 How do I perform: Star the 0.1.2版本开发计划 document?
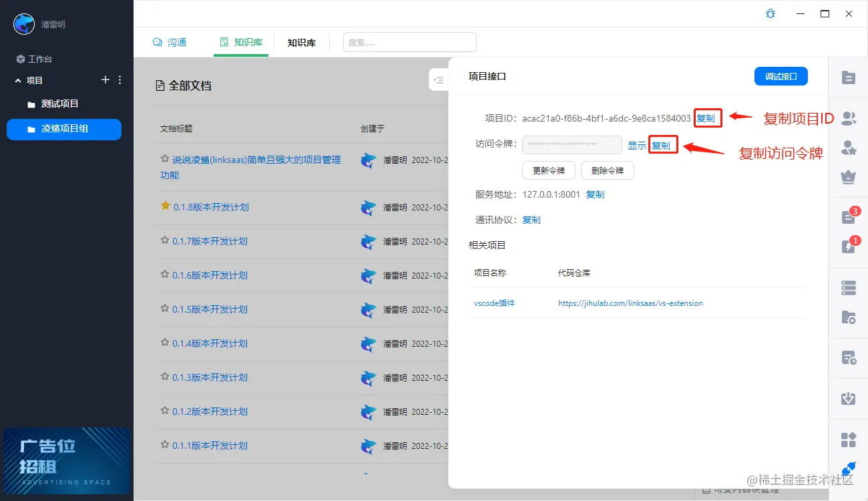coord(165,410)
